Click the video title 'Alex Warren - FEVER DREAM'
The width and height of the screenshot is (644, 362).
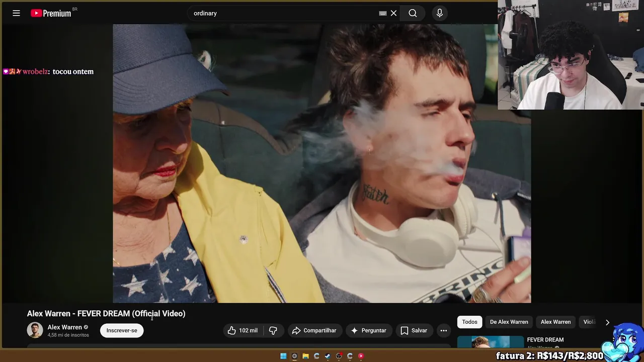click(x=106, y=313)
